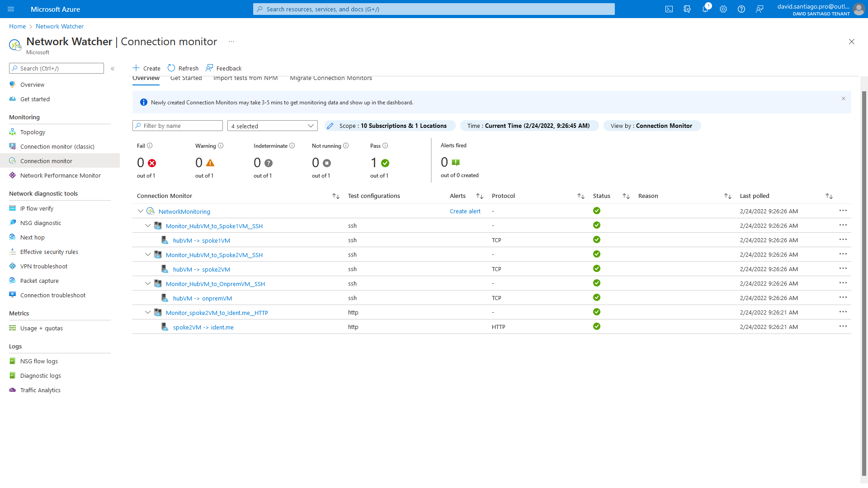Screen dimensions: 868x488
Task: Open Network Performance Monitor in sidebar
Action: (60, 175)
